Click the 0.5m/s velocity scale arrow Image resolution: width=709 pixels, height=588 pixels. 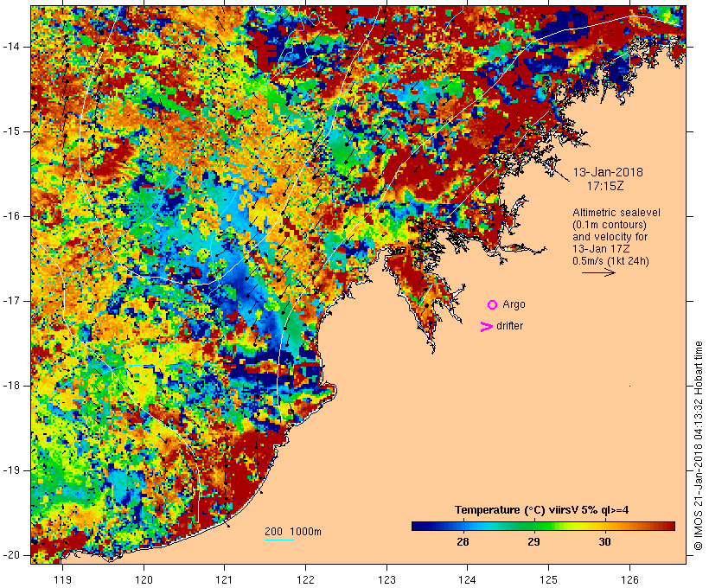point(598,272)
